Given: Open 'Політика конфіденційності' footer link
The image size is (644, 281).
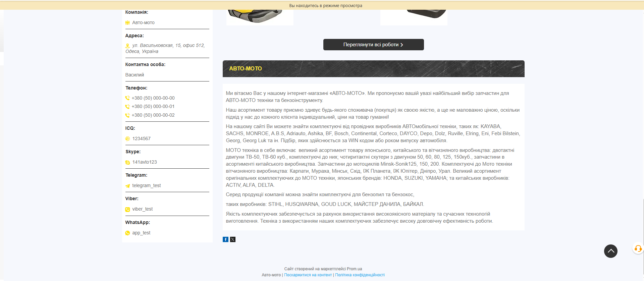Looking at the screenshot, I should point(360,275).
